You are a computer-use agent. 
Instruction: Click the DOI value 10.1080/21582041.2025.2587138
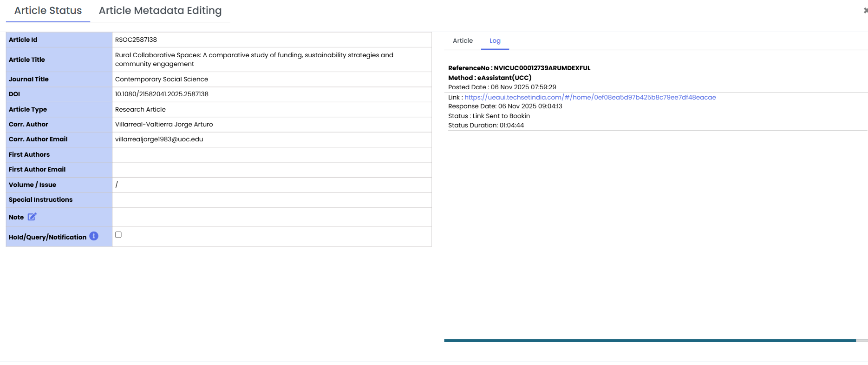click(x=162, y=94)
